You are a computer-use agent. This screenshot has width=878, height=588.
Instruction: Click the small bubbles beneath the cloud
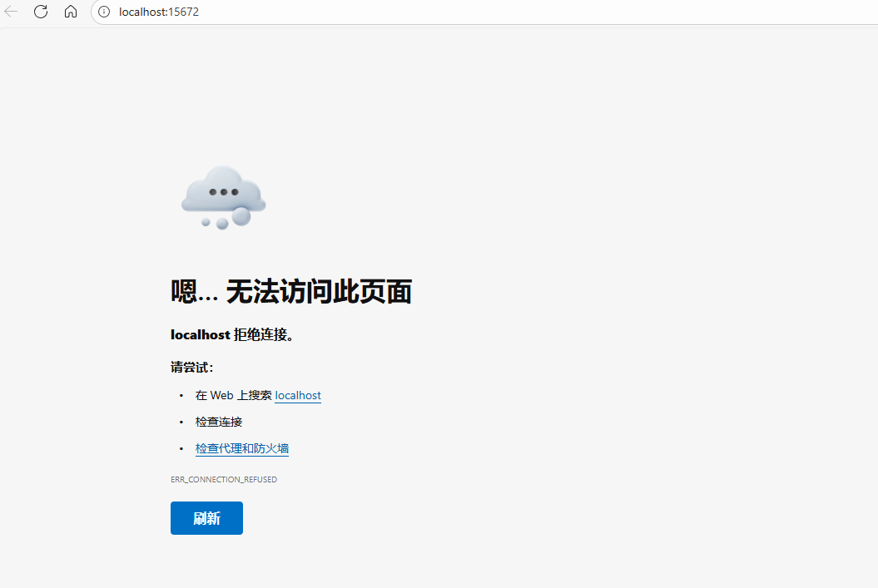(222, 223)
